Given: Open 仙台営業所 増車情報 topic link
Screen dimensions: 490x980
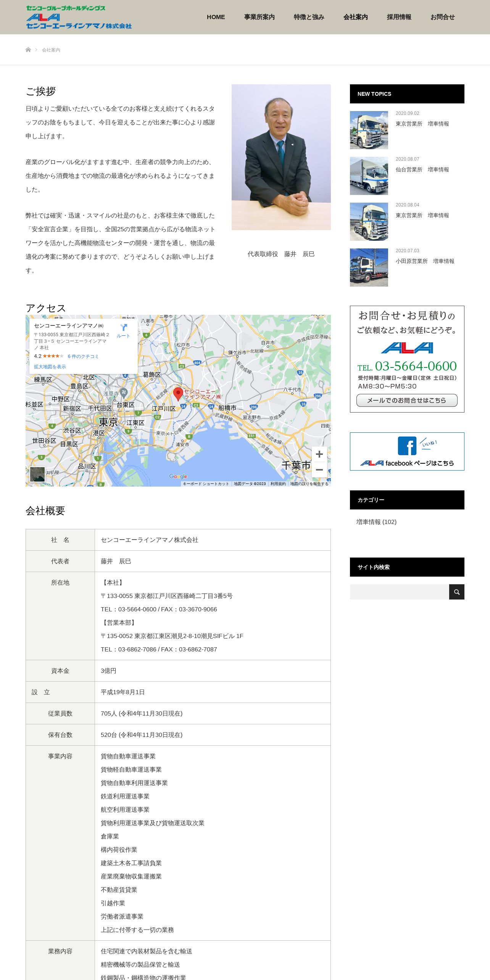Looking at the screenshot, I should [422, 170].
